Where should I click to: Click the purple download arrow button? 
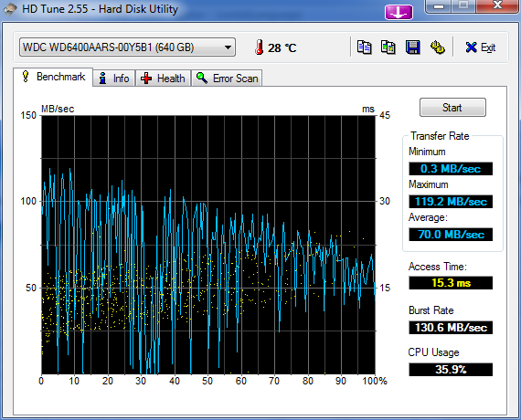399,13
